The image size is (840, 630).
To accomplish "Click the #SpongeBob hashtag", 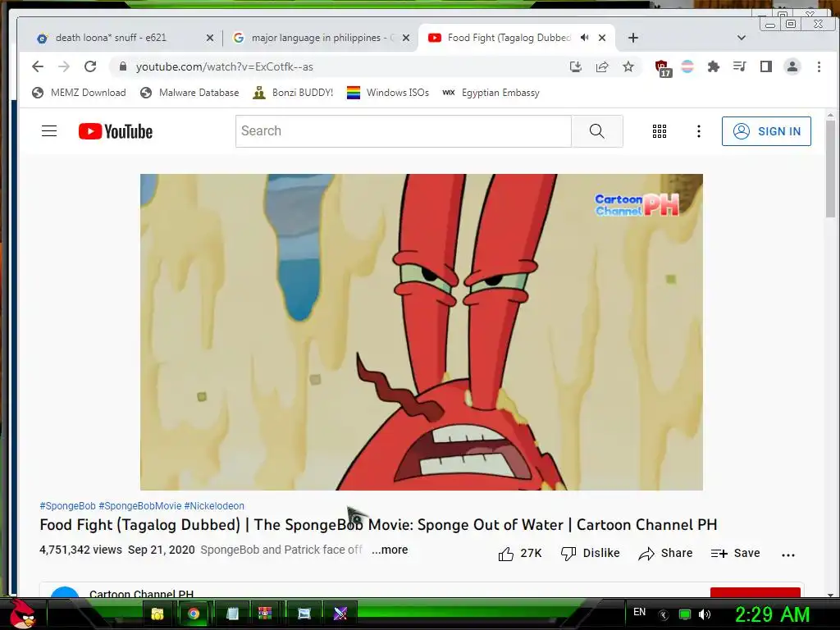I will click(67, 505).
